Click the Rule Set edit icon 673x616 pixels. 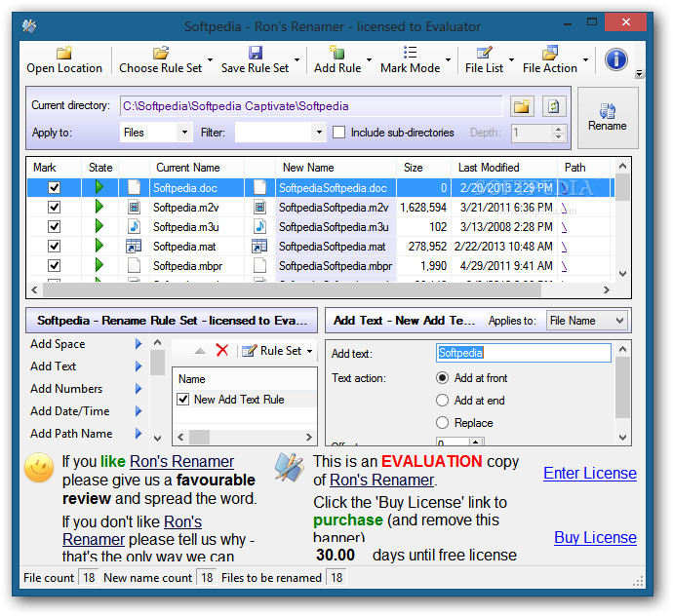click(250, 351)
